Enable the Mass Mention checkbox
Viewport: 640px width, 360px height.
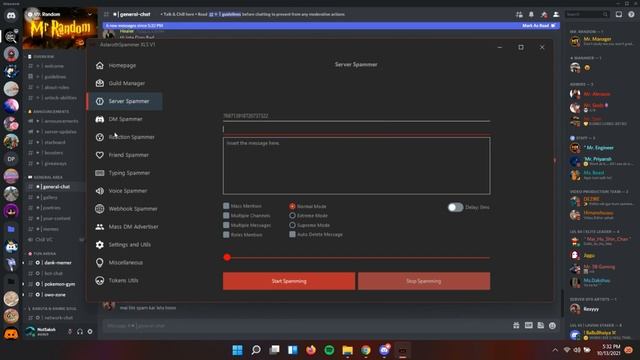[x=226, y=206]
